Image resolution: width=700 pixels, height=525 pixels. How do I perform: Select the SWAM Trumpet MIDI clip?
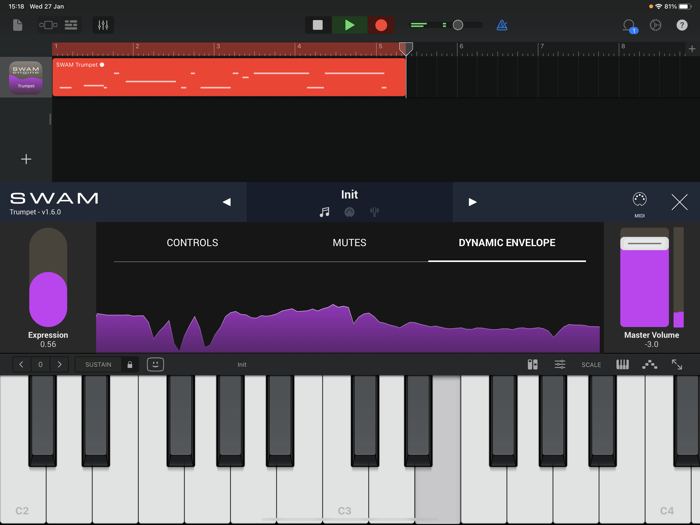229,77
